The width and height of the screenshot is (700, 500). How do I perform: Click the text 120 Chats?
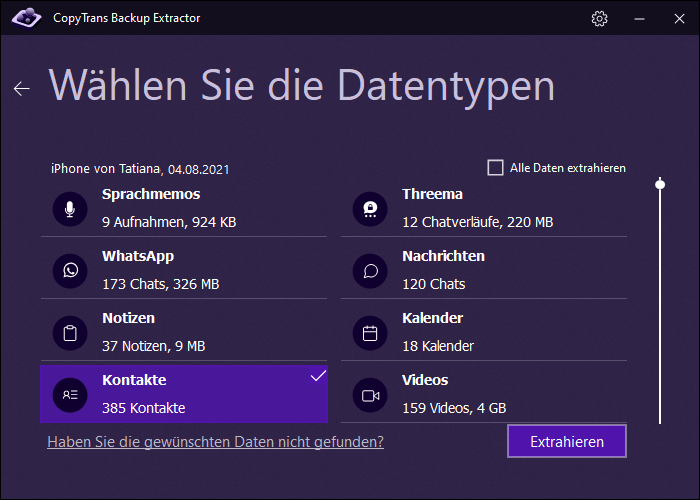click(x=433, y=284)
